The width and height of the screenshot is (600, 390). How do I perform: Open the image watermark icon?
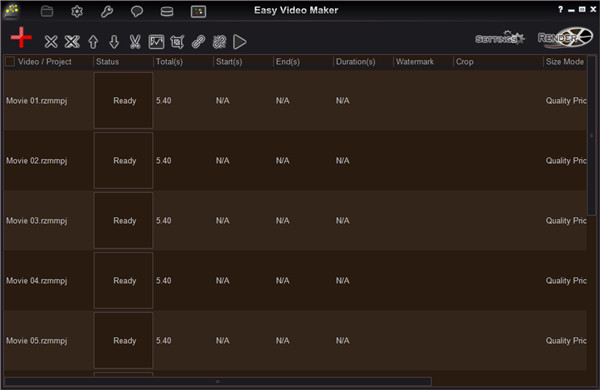[156, 42]
